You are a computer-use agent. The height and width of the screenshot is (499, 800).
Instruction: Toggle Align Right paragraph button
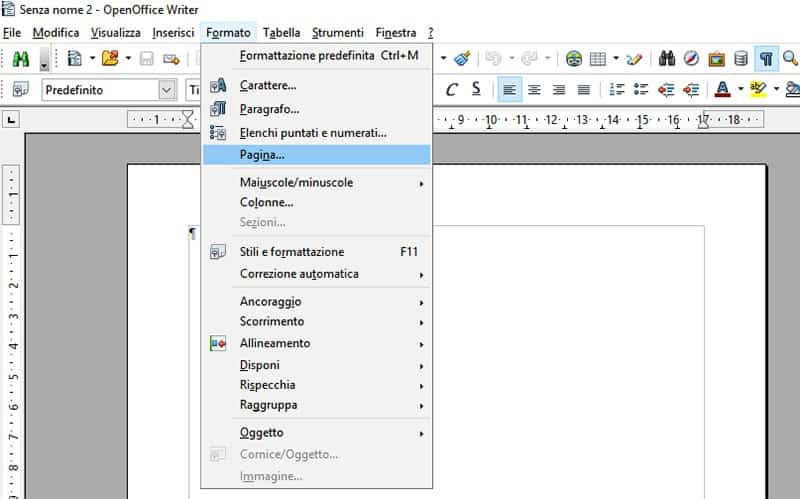coord(559,90)
